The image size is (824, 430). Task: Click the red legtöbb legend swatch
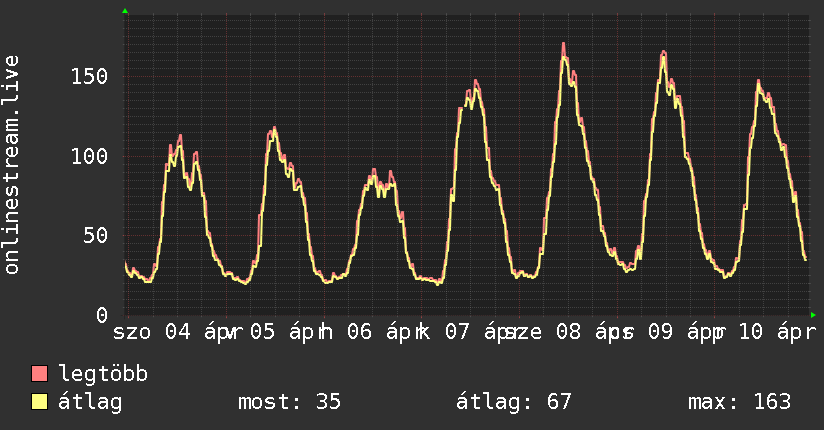pyautogui.click(x=39, y=374)
